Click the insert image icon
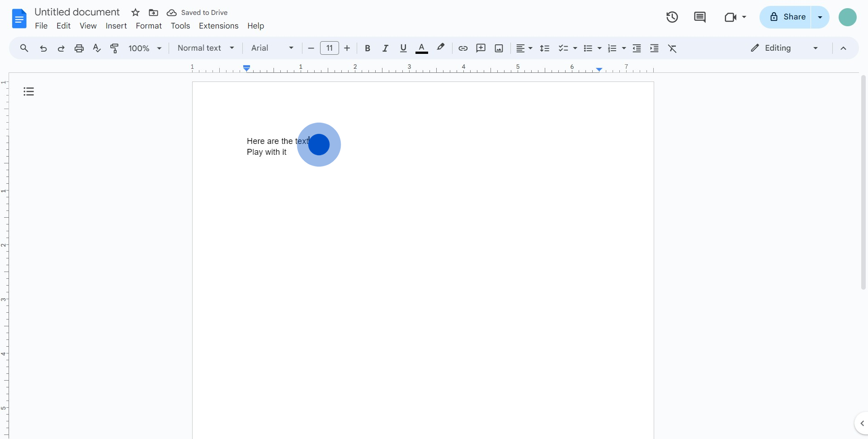Viewport: 868px width, 439px height. (x=499, y=48)
